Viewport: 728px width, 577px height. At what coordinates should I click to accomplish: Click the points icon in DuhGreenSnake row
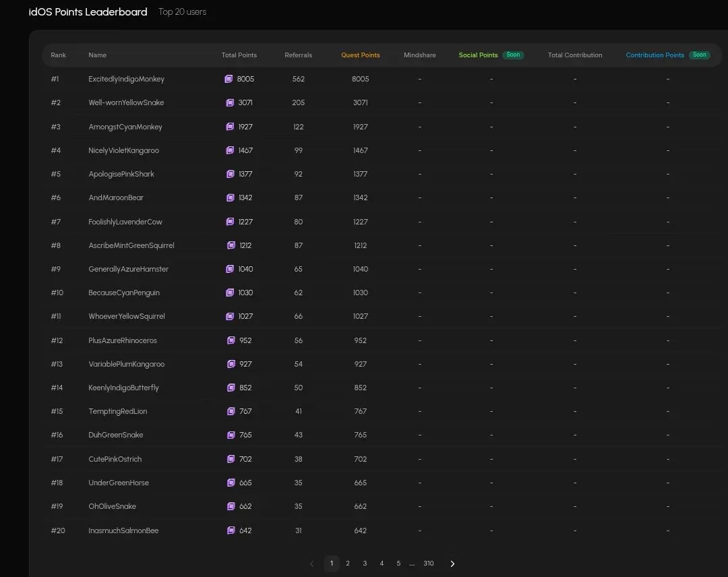[231, 435]
